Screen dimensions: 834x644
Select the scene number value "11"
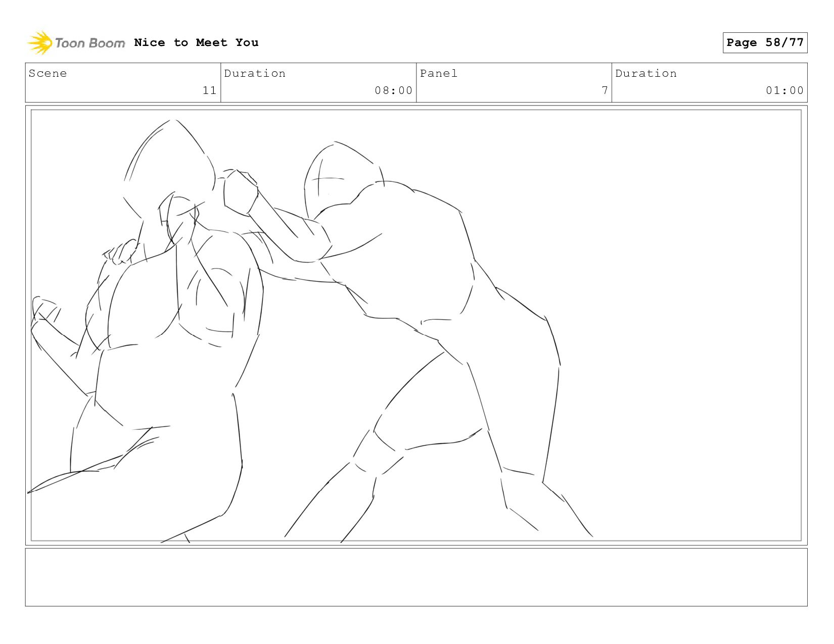(210, 90)
